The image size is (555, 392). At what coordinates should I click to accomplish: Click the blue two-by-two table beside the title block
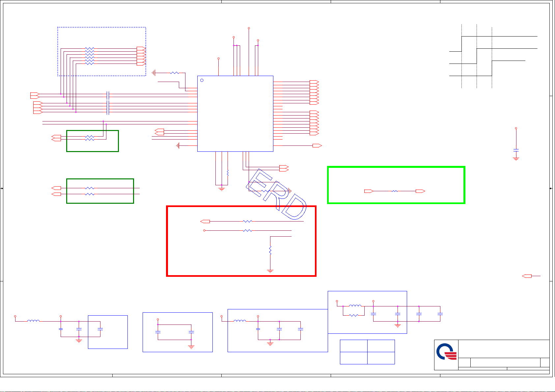367,352
